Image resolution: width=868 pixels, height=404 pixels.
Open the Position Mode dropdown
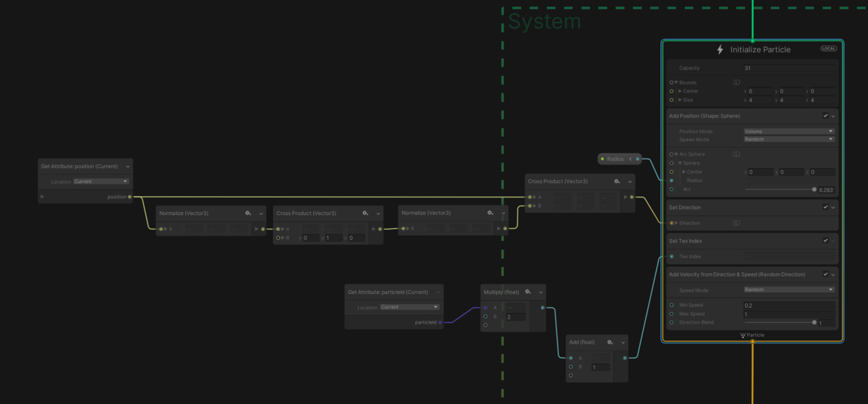click(x=789, y=131)
